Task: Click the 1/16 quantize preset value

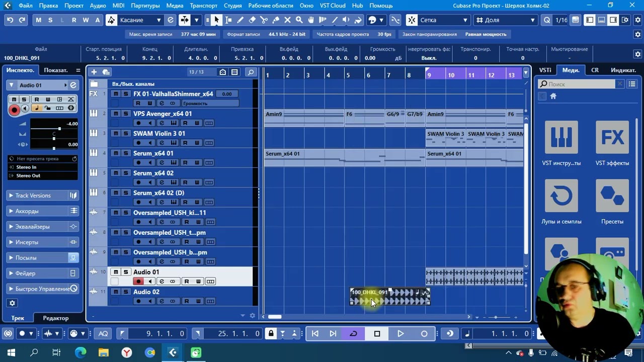Action: (x=561, y=20)
